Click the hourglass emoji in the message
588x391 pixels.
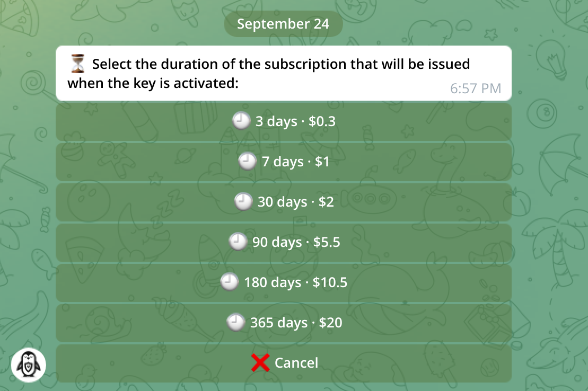click(78, 65)
